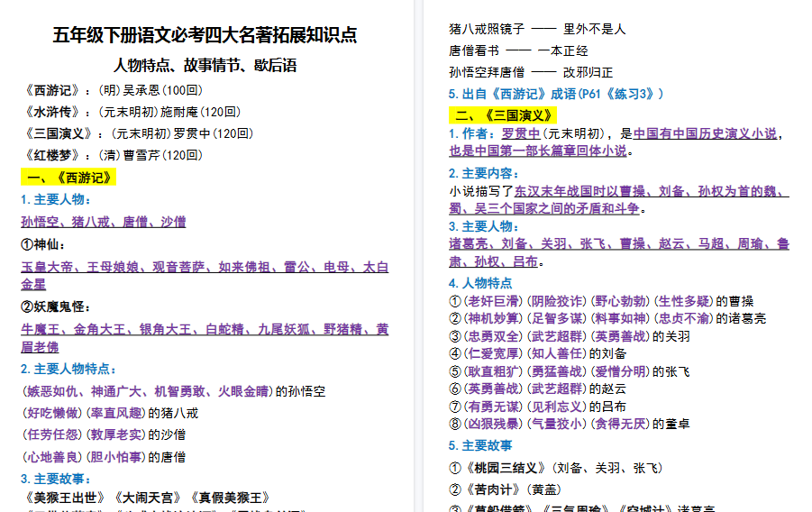812x512 pixels.
Task: Click the line ②(神机妙算)…的诸葛亮
Action: pos(607,318)
